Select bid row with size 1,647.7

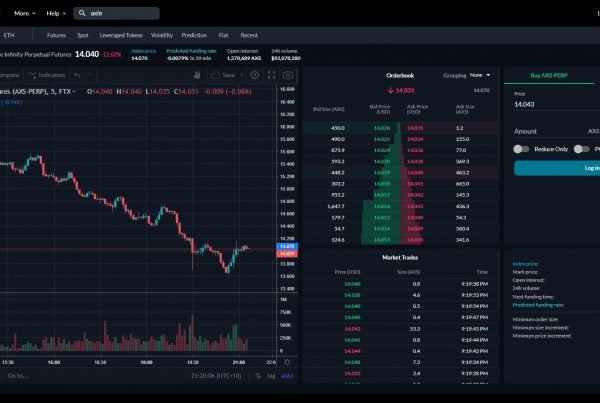pyautogui.click(x=351, y=206)
